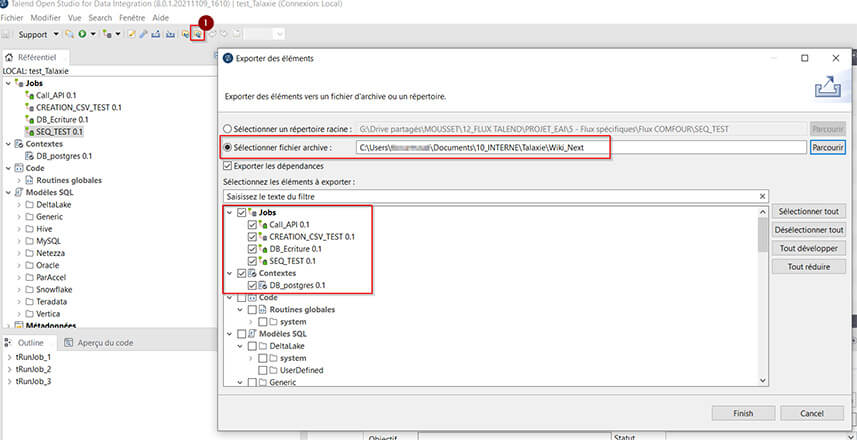Click the Export items toolbar icon
The height and width of the screenshot is (440, 857).
pos(197,34)
